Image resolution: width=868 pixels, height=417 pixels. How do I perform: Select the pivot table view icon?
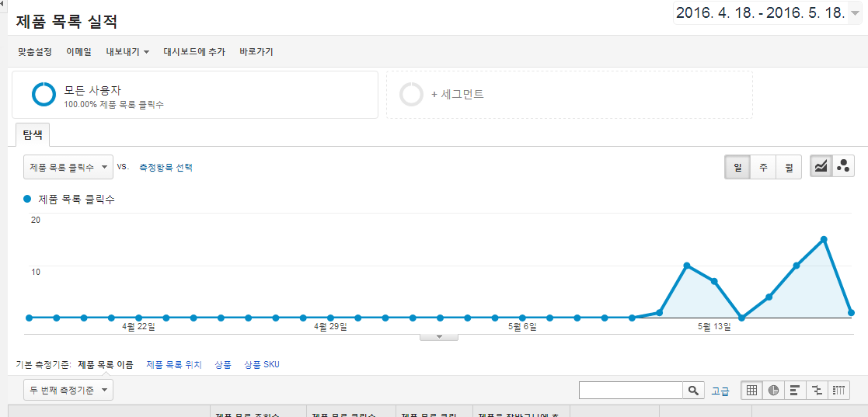point(838,391)
